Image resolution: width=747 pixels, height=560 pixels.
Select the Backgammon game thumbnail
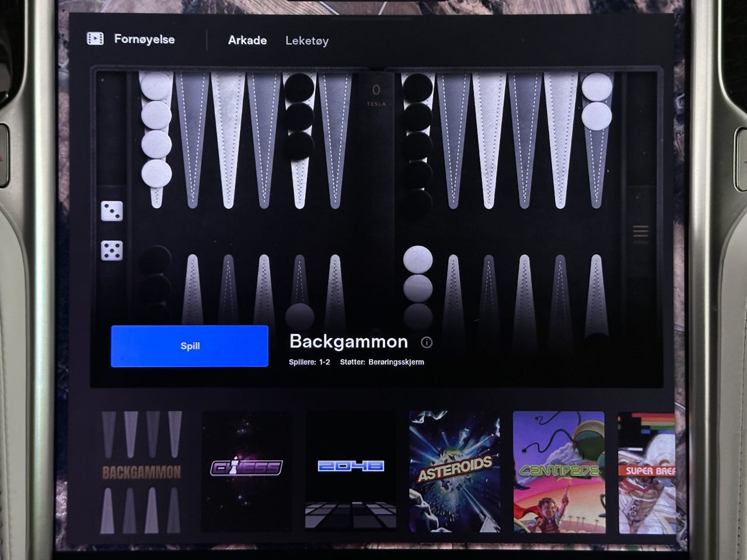[141, 472]
